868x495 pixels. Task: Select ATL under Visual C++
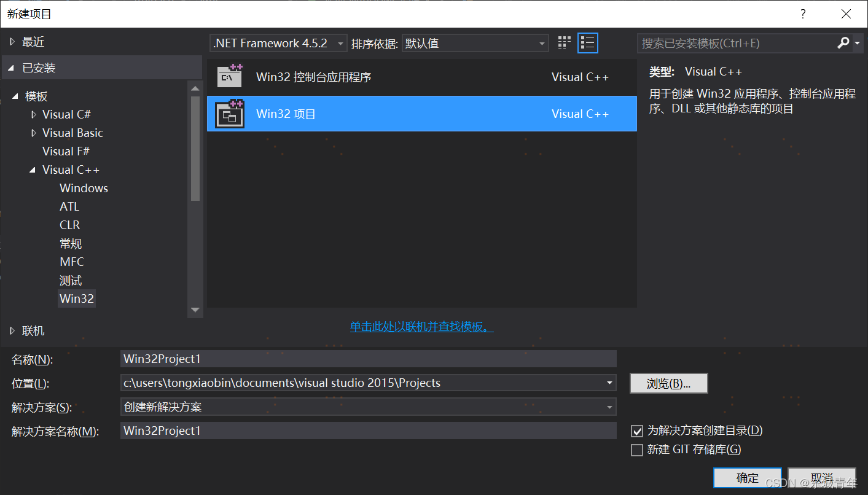coord(69,206)
